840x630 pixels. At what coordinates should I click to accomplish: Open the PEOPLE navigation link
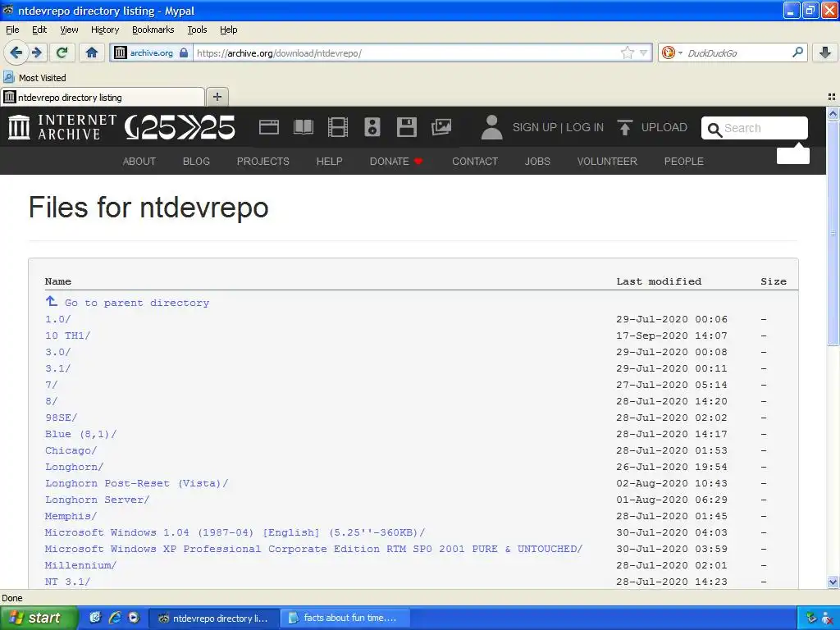click(683, 162)
